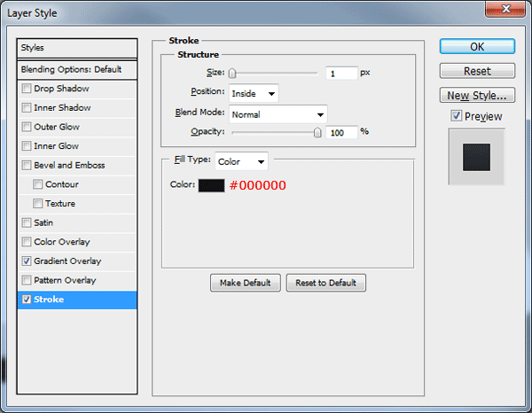Tick the Inner Glow checkbox

click(27, 146)
